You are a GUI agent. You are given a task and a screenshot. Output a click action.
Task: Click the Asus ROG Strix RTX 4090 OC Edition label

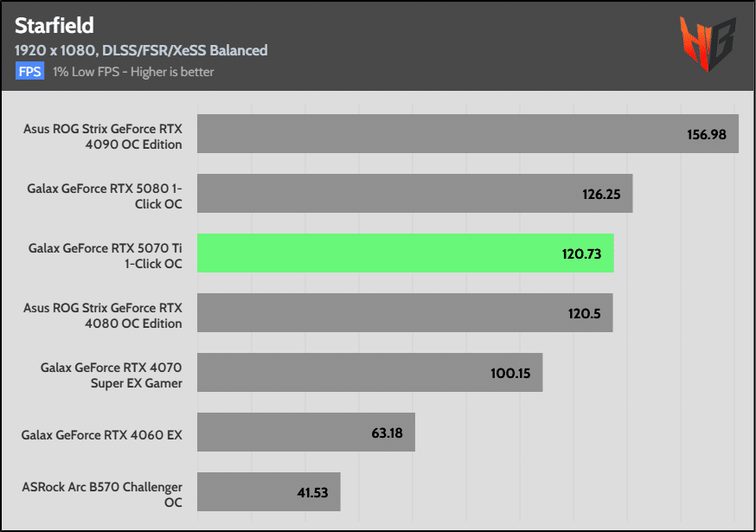click(x=103, y=137)
